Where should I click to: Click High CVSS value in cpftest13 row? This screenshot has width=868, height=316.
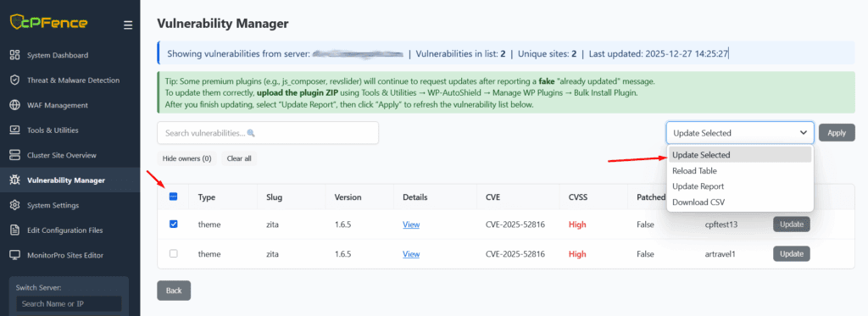tap(576, 225)
